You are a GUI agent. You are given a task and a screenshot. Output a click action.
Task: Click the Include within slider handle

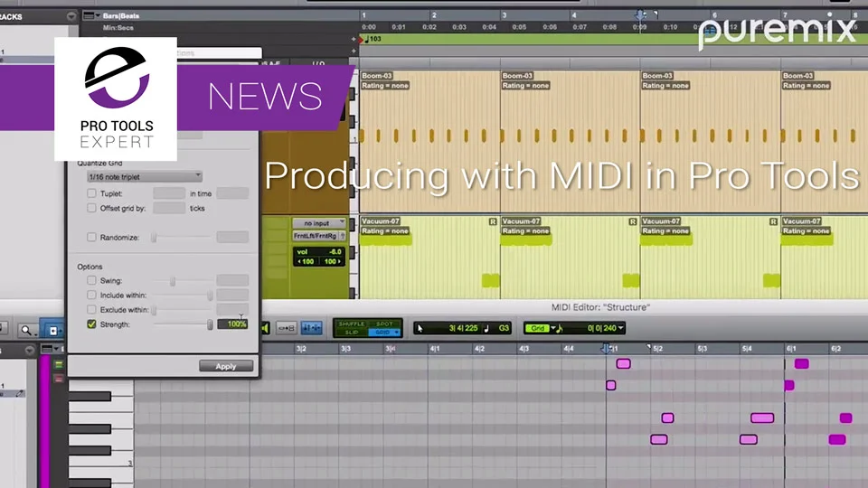[210, 296]
